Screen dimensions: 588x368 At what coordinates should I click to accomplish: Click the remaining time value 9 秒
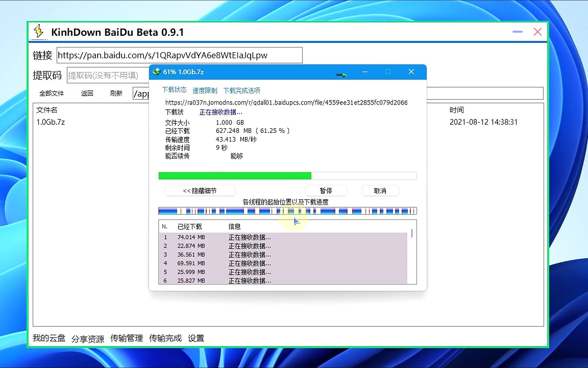tap(222, 148)
